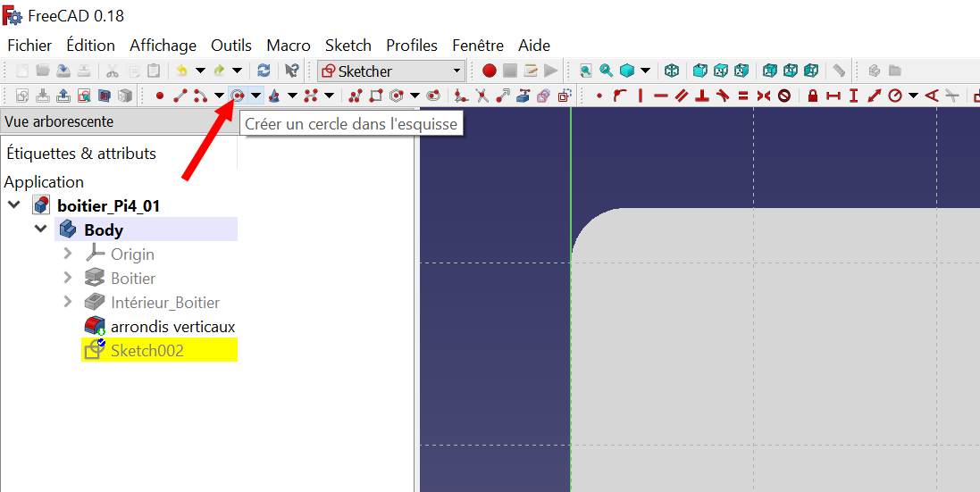The image size is (980, 492).
Task: Apply the Tangent constraint
Action: (x=723, y=96)
